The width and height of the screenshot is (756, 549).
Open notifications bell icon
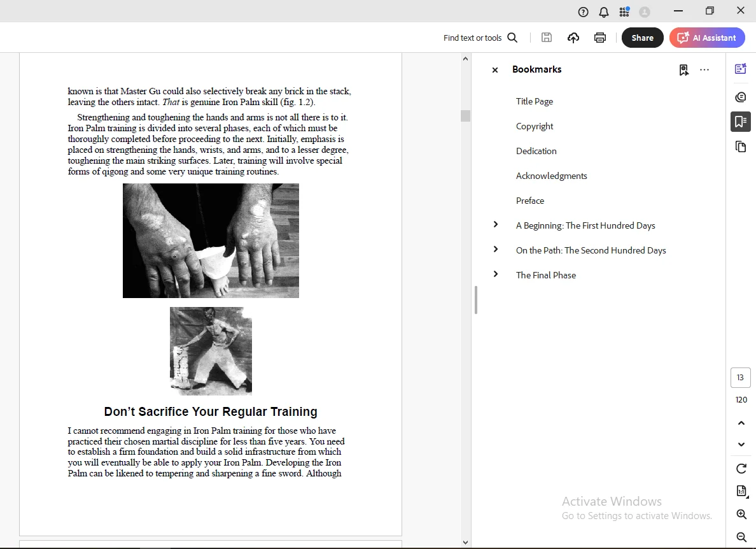(x=604, y=12)
